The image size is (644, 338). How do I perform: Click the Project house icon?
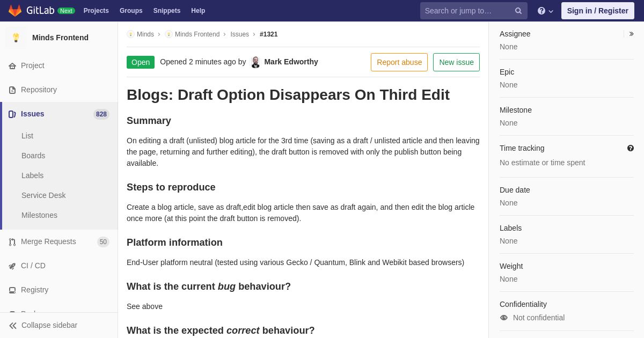coord(12,66)
